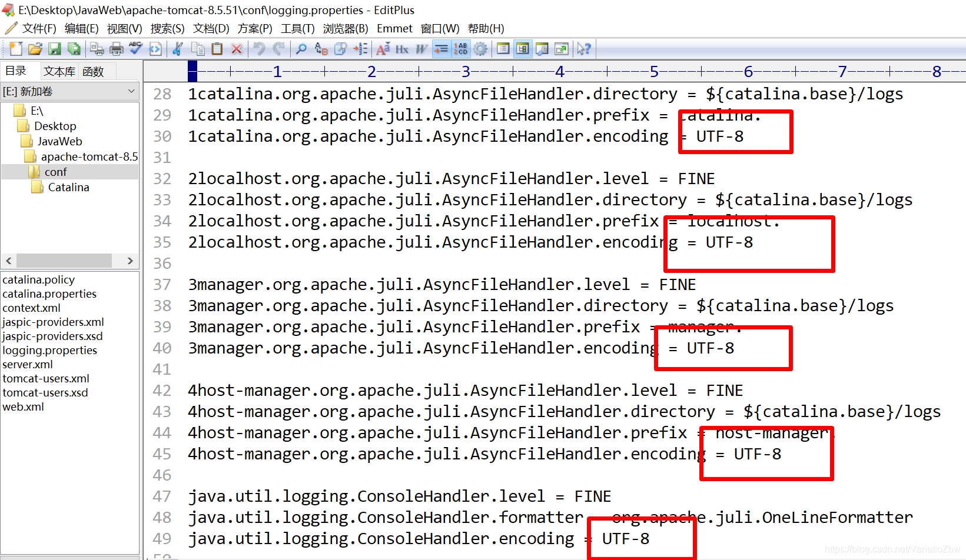Select the E:\ folder in tree

pyautogui.click(x=36, y=111)
